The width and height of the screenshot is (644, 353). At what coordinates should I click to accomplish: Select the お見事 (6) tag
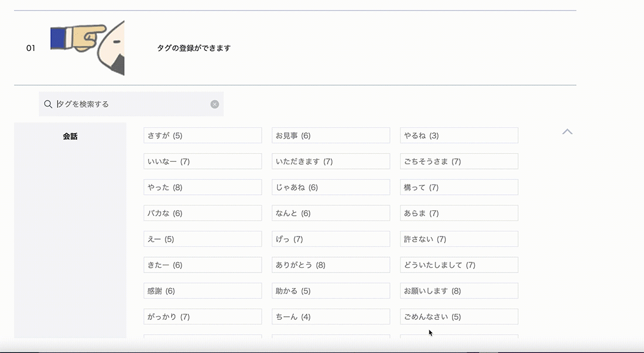331,135
